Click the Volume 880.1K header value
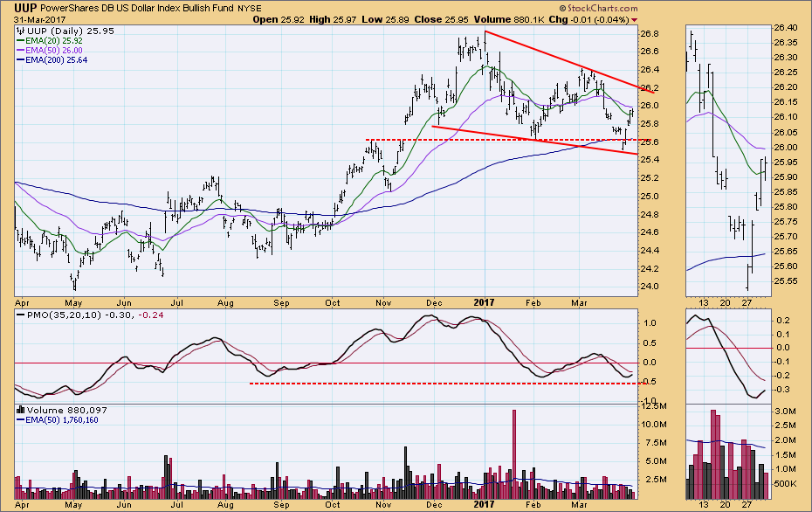 tap(508, 20)
